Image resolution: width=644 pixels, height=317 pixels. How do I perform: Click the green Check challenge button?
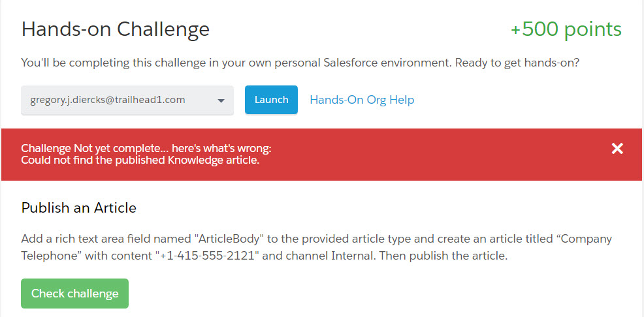(74, 294)
